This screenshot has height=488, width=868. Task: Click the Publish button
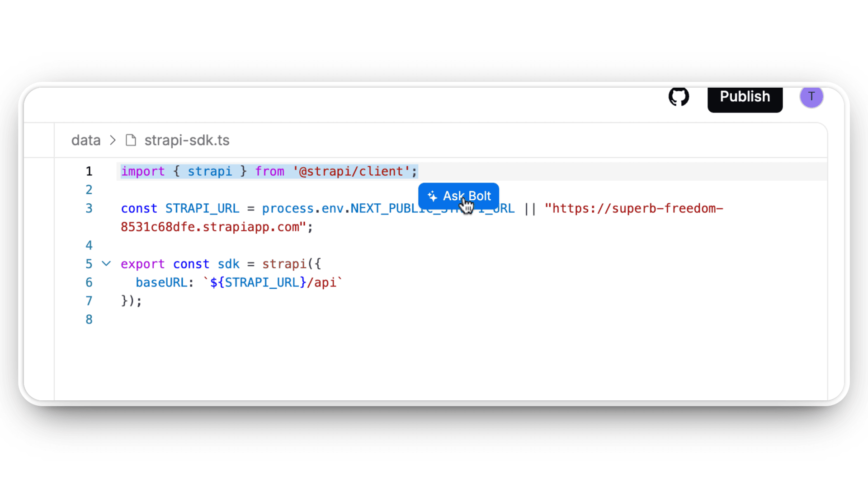[745, 97]
